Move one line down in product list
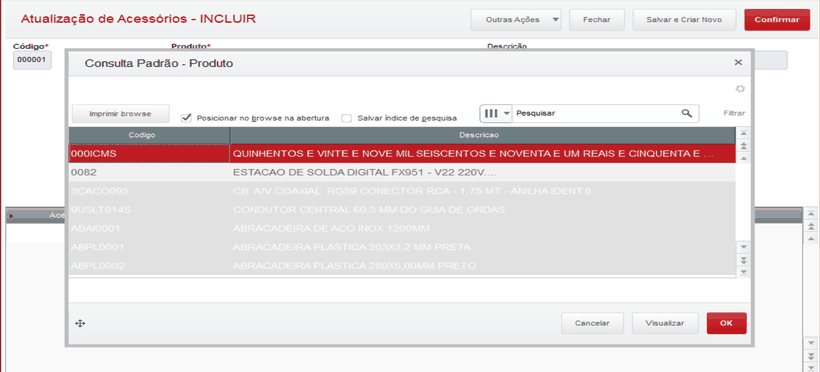 [743, 246]
